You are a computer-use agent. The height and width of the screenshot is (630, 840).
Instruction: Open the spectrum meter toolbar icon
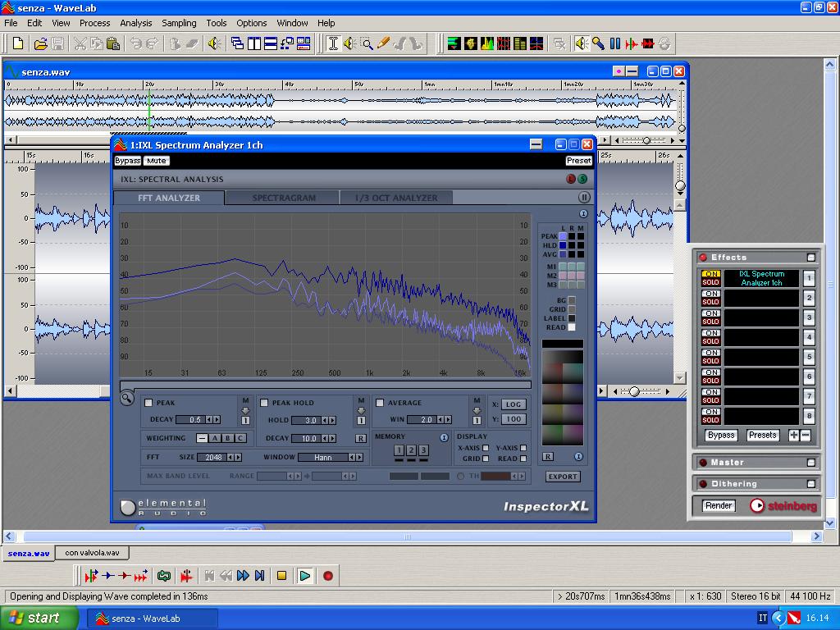[x=487, y=43]
